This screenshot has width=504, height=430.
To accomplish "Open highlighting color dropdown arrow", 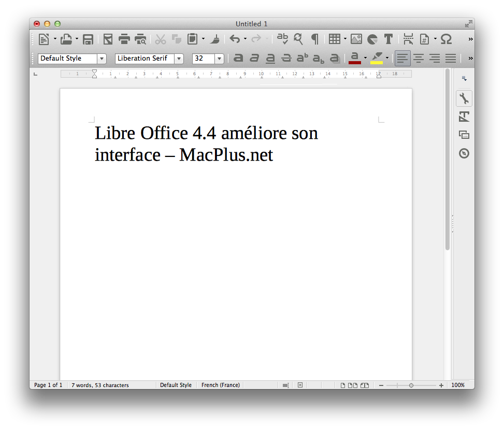I will [x=387, y=58].
